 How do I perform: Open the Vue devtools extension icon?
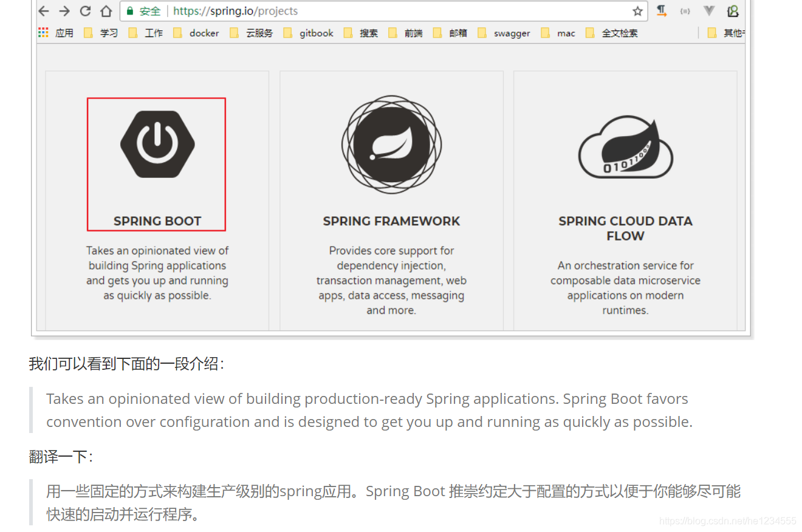(708, 11)
